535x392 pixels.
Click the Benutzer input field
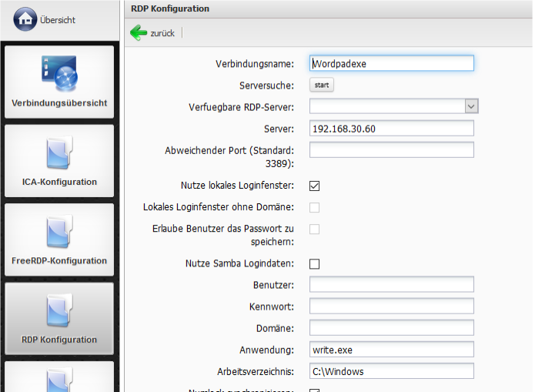391,285
